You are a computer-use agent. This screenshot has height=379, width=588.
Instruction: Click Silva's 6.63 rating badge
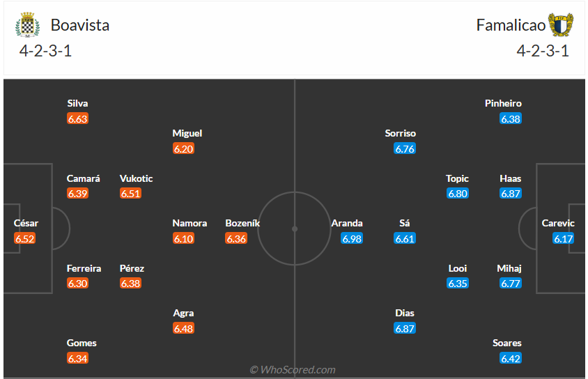[x=78, y=118]
